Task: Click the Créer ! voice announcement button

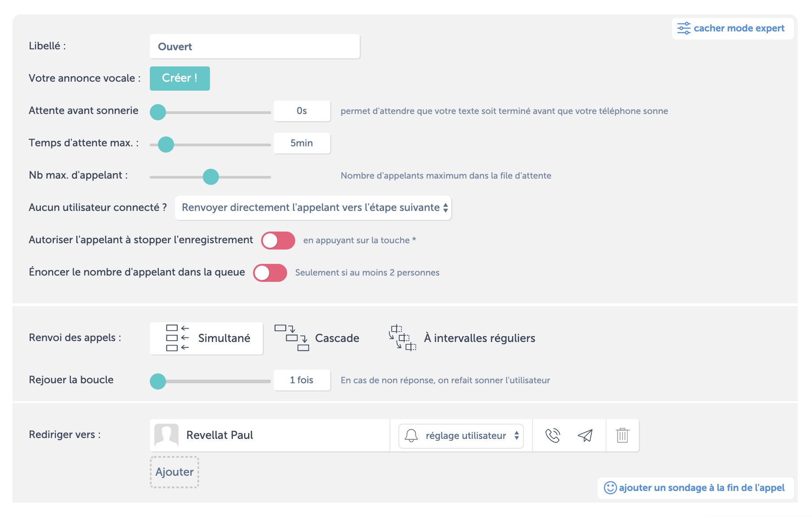Action: point(180,79)
